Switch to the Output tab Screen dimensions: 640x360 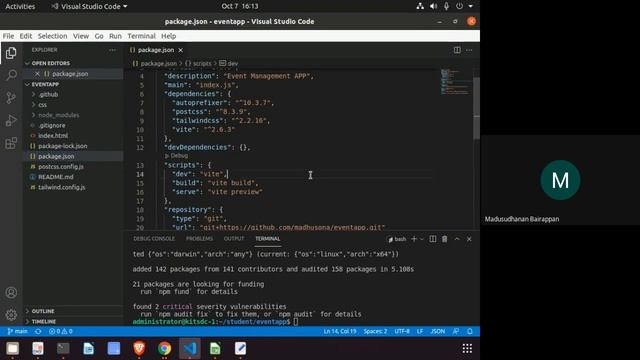click(x=234, y=239)
